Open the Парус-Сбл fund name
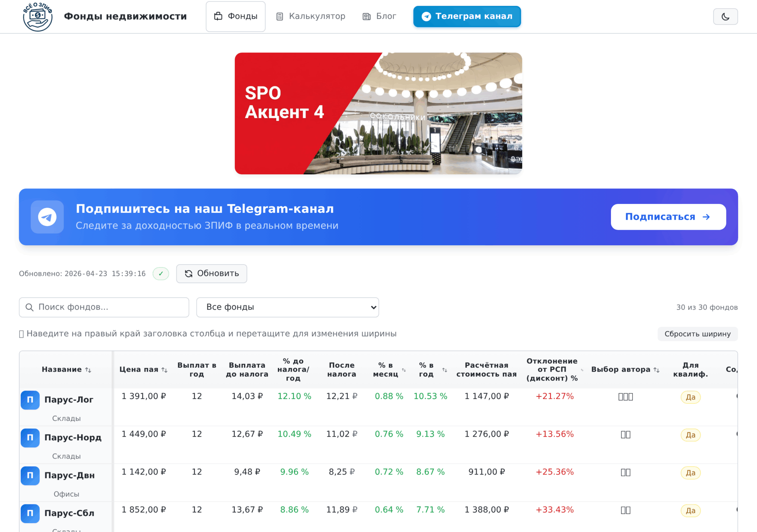 click(69, 513)
